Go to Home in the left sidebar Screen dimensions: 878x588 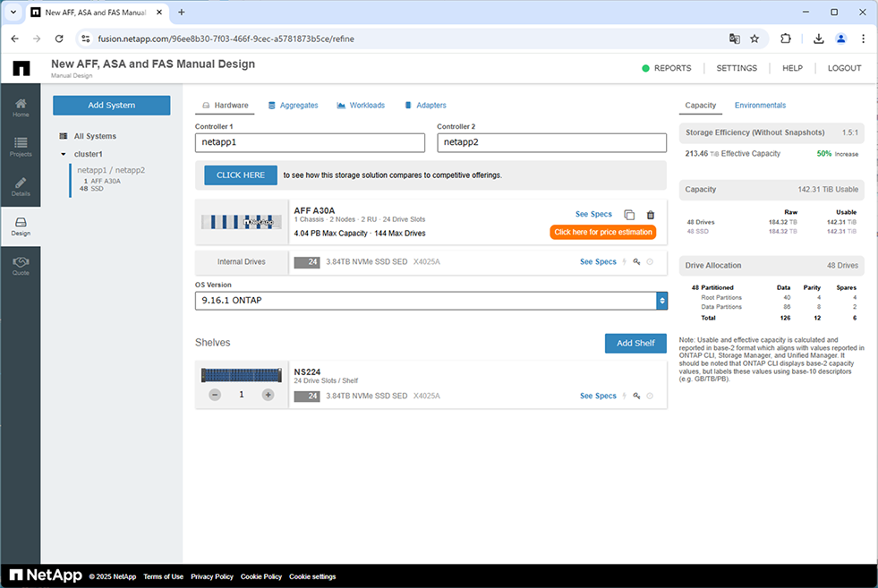[x=21, y=107]
